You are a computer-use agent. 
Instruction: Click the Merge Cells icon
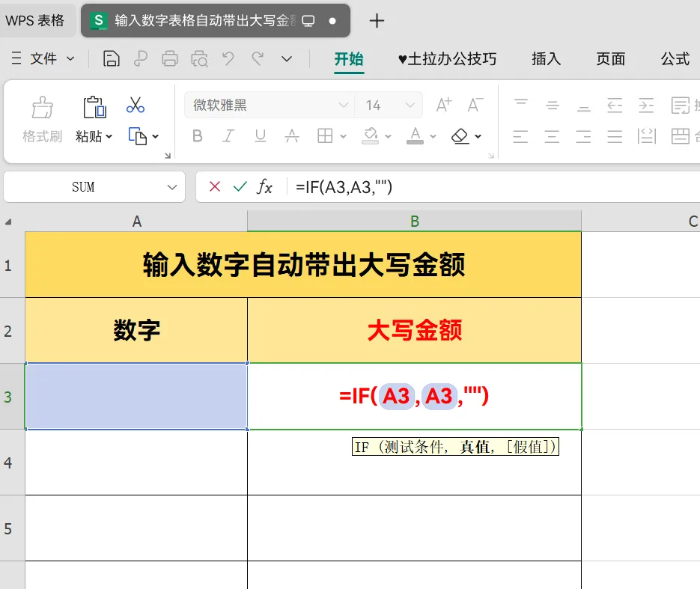coord(681,136)
